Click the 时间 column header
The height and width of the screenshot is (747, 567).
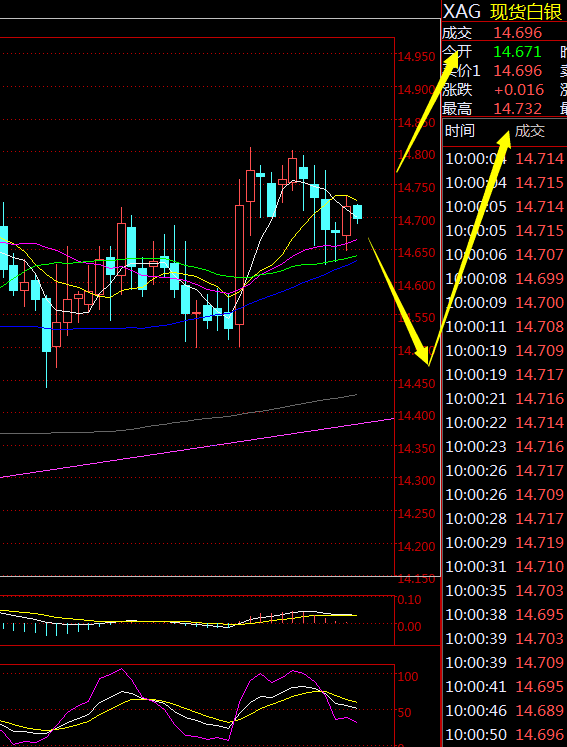pos(460,131)
